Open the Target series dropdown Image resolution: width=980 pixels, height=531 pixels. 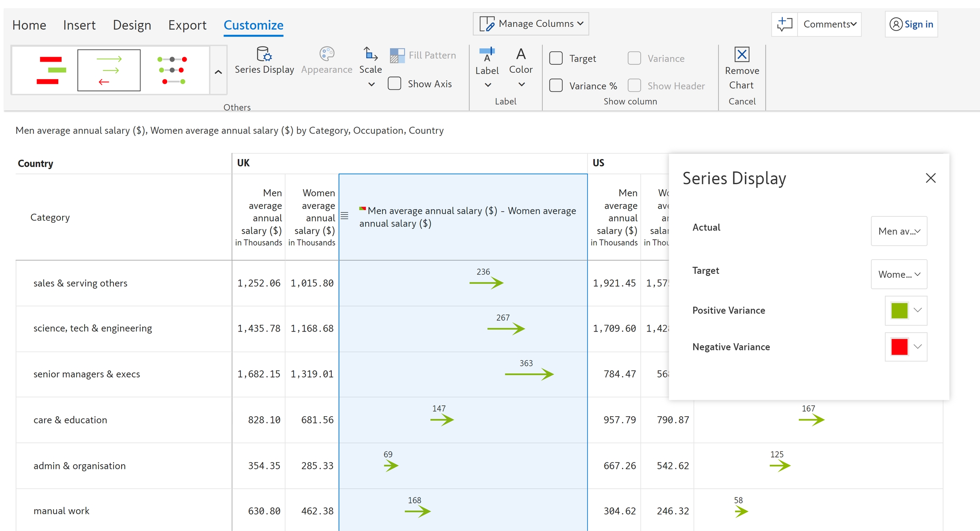coord(899,274)
